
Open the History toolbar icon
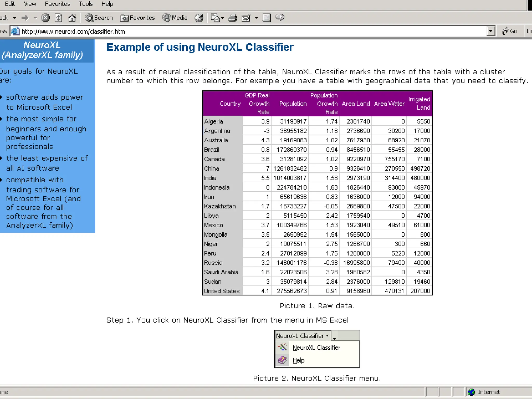199,18
